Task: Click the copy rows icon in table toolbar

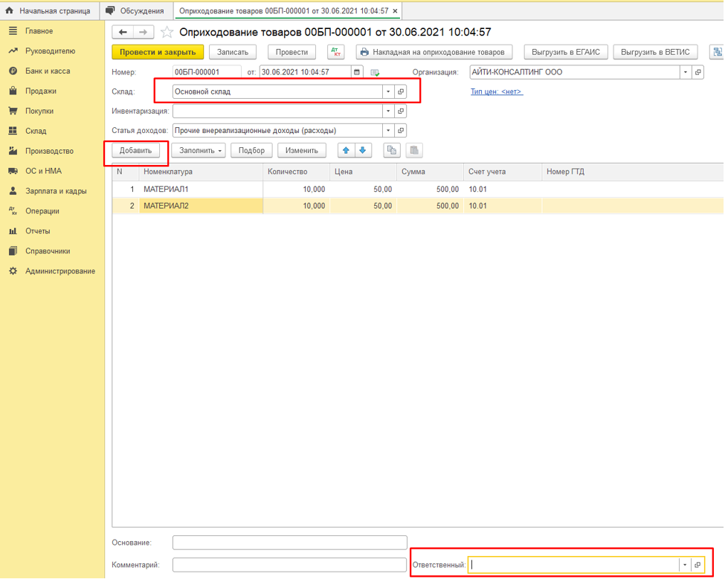Action: click(392, 150)
